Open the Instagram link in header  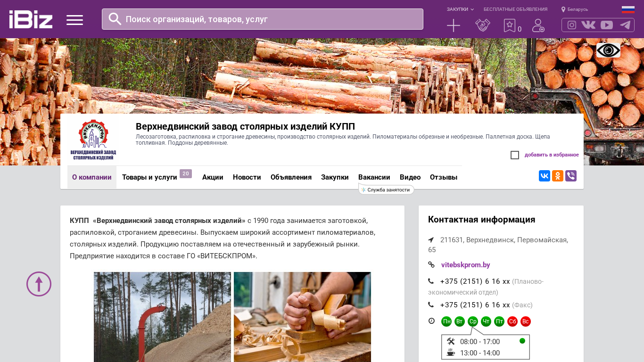pos(572,25)
